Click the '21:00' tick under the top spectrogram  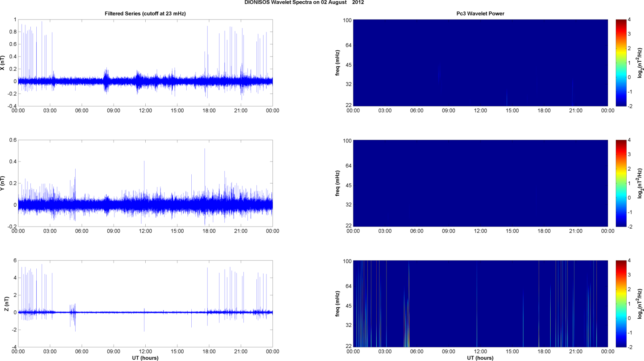point(576,111)
